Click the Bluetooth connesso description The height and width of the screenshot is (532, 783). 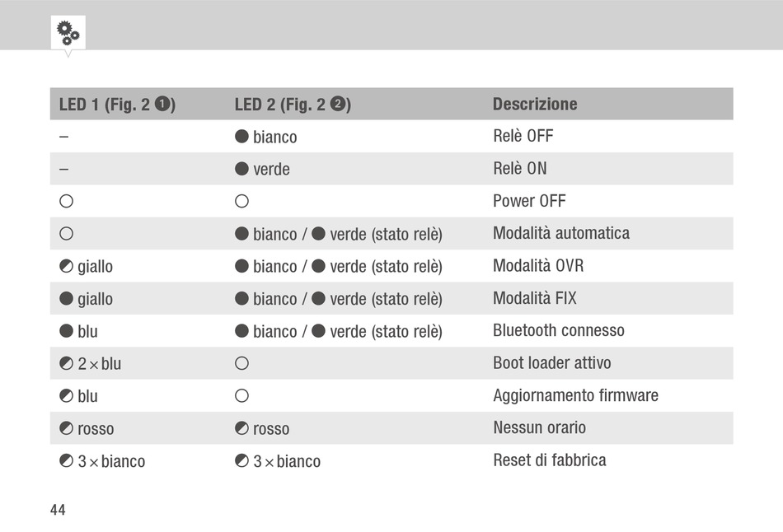tap(559, 330)
